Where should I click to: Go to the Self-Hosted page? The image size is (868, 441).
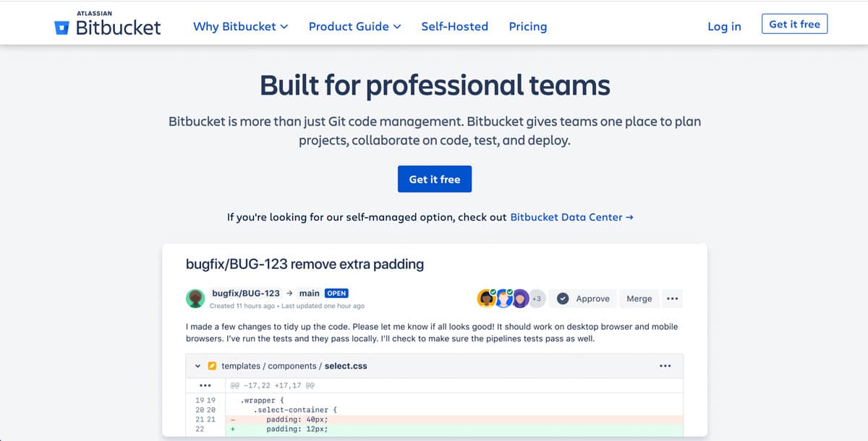[x=455, y=26]
